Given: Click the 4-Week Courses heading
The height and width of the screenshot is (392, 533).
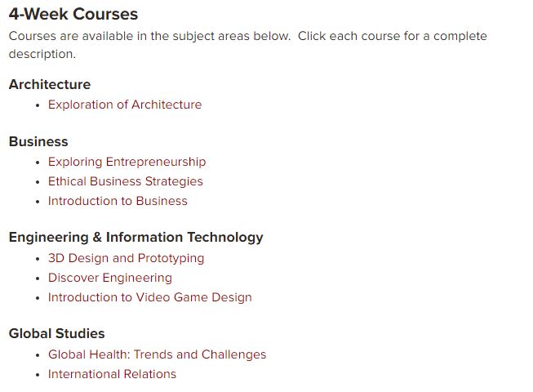Looking at the screenshot, I should 73,14.
